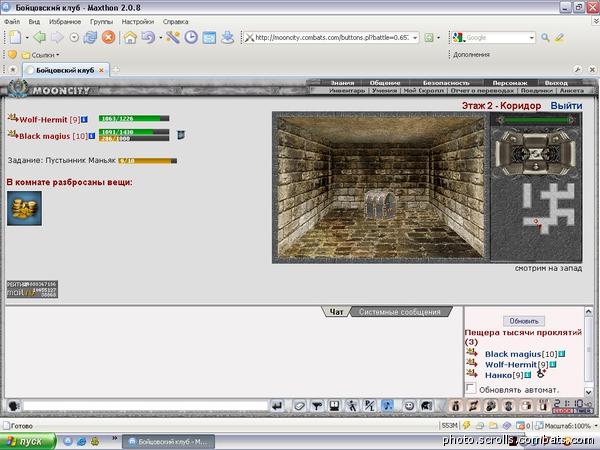
Task: Open info icon next to Black magius [10]
Action: point(91,136)
